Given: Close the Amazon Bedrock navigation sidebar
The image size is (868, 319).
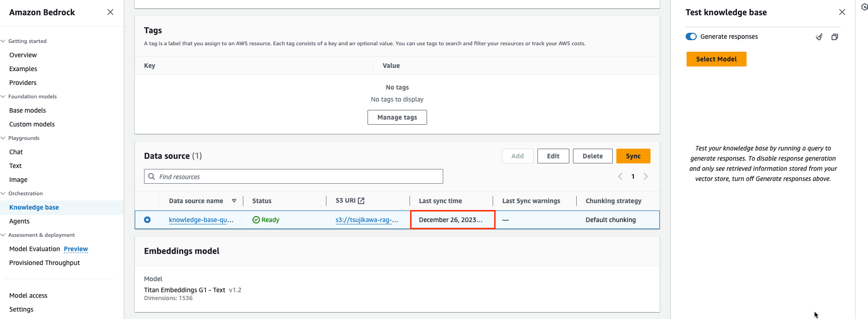Looking at the screenshot, I should (x=110, y=12).
